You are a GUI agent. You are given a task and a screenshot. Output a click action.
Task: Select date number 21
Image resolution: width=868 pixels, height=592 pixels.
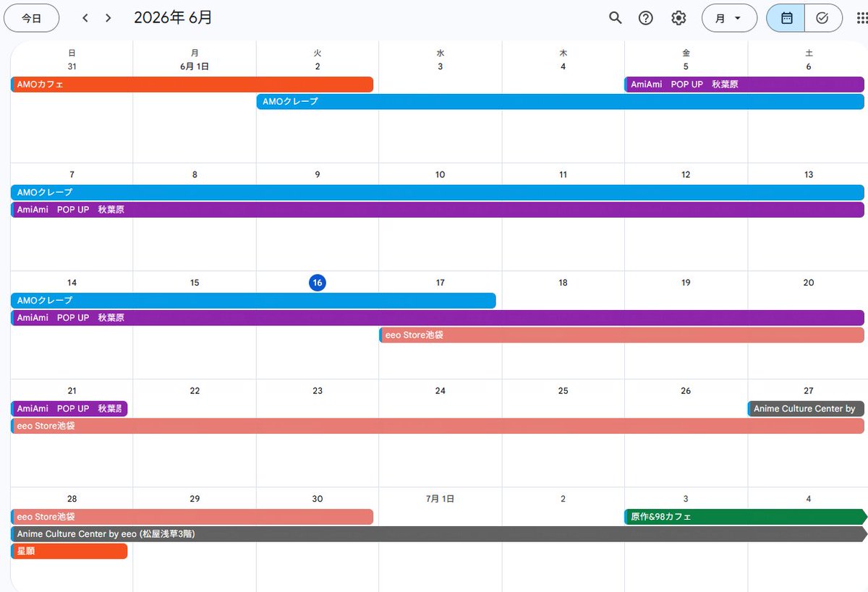point(72,391)
